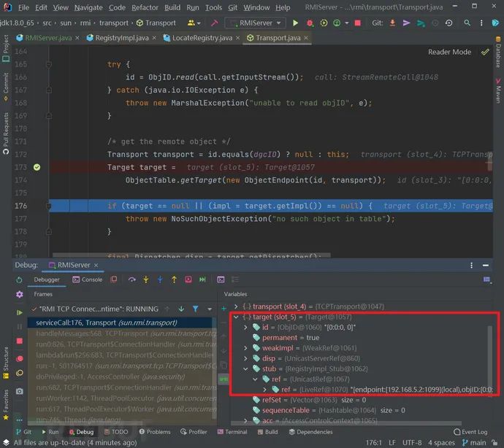The width and height of the screenshot is (504, 448).
Task: Click the editor horizontal scrollbar
Action: click(x=191, y=255)
